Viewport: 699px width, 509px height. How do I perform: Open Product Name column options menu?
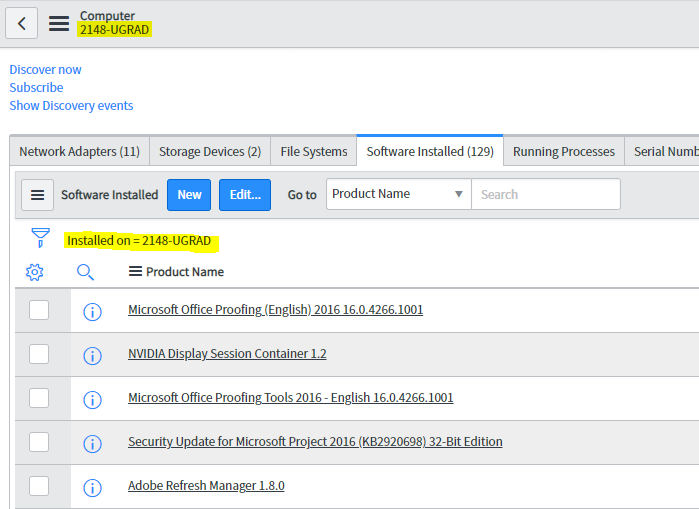pyautogui.click(x=135, y=272)
